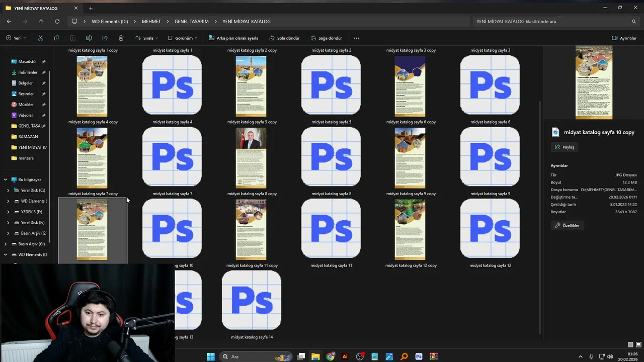Screen dimensions: 644x362
Task: Click the Share icon in toolbar
Action: 105,38
